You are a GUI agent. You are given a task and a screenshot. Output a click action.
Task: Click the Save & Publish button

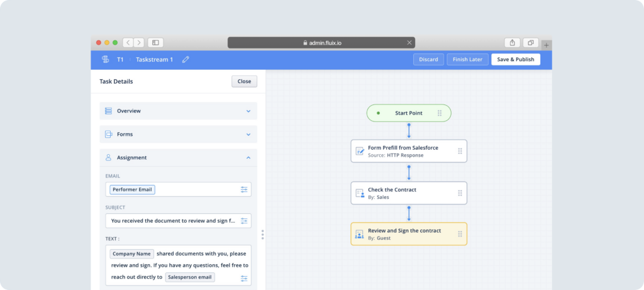click(515, 60)
